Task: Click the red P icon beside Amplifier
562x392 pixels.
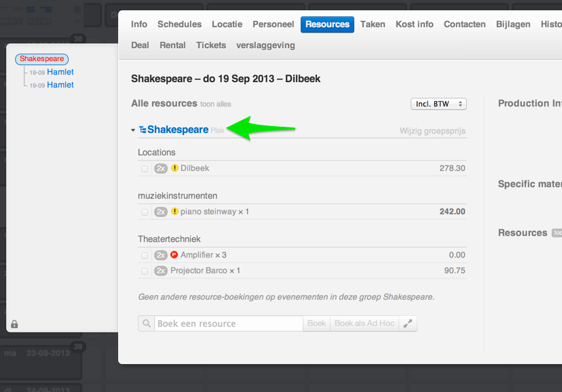Action: (174, 255)
